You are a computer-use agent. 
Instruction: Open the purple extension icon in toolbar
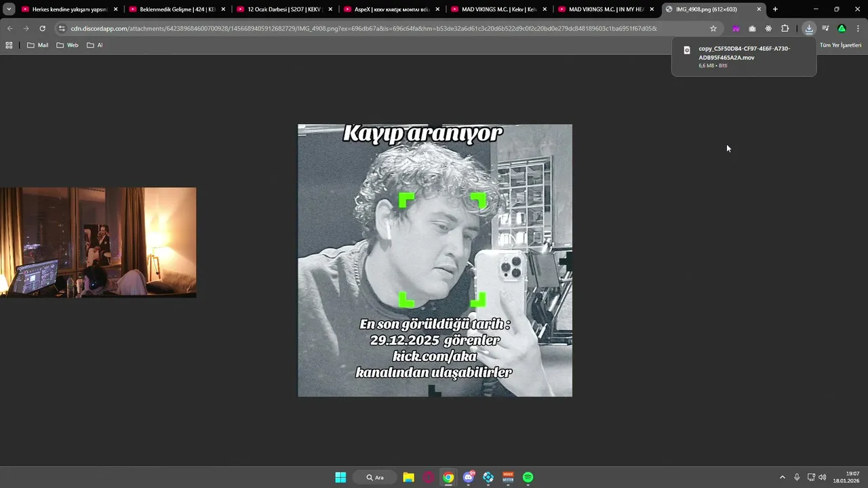pyautogui.click(x=736, y=28)
